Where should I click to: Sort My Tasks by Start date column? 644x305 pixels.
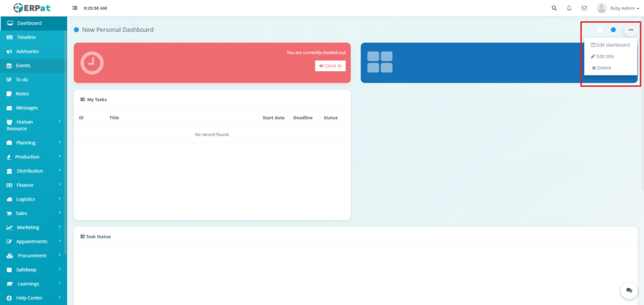[274, 118]
